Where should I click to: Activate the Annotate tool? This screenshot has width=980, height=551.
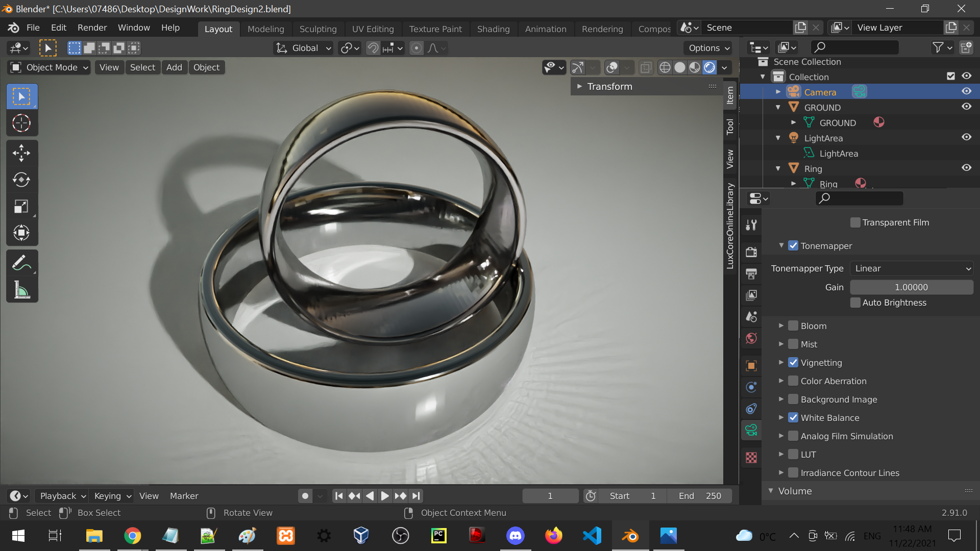[x=21, y=263]
